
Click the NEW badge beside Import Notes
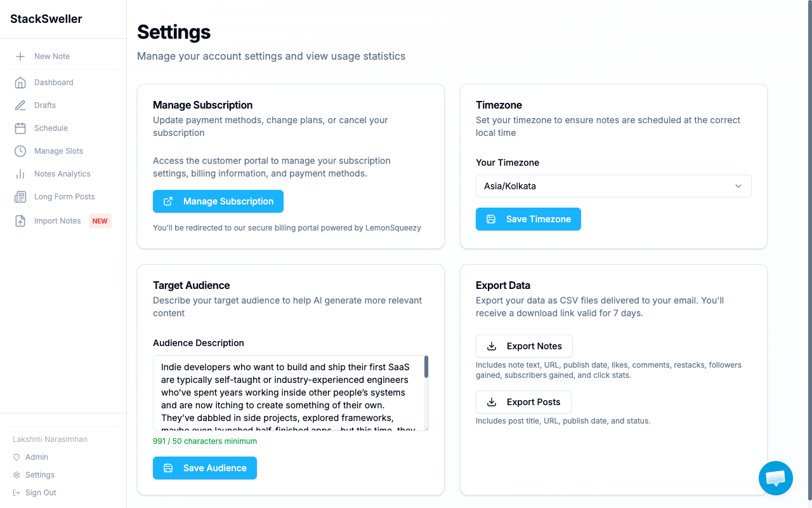[x=100, y=221]
